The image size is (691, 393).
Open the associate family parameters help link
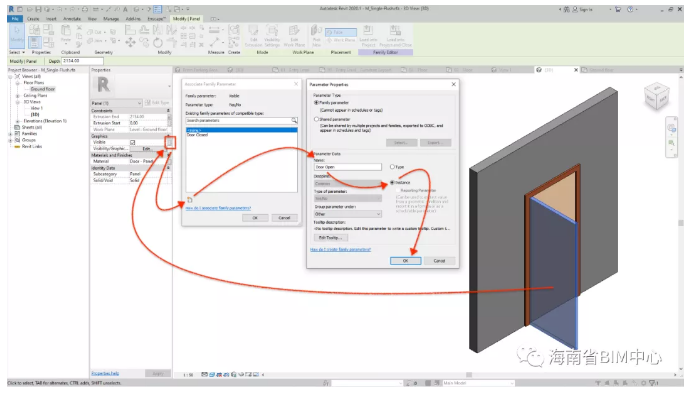[x=218, y=208]
